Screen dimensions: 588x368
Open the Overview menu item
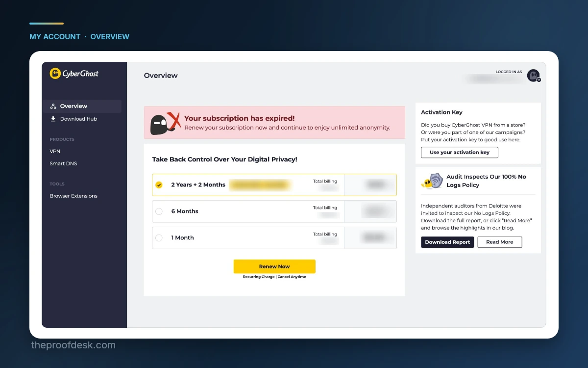(82, 106)
